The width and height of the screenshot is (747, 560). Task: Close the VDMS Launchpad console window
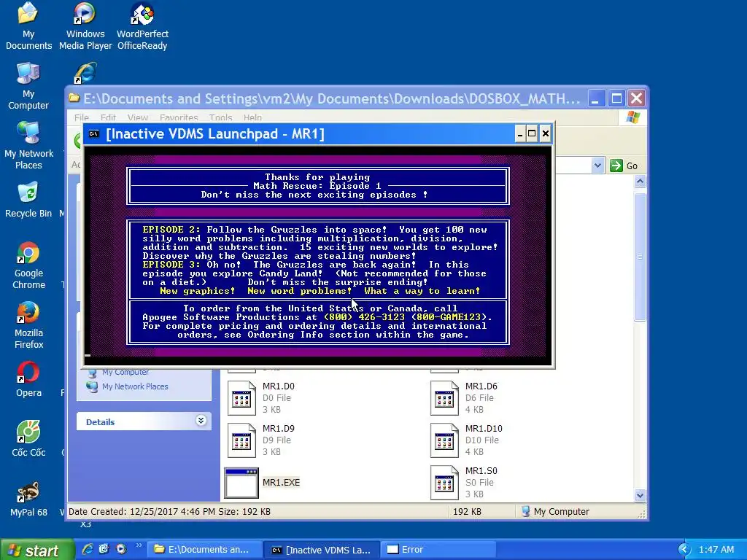545,134
